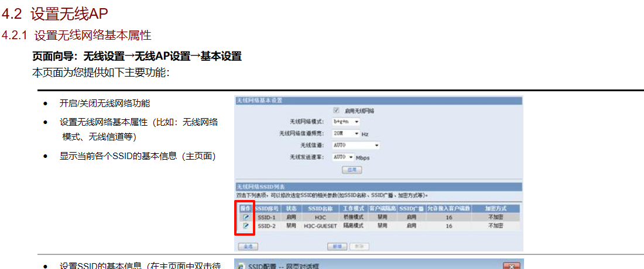Click the 全选 button below the SSID list

click(248, 246)
